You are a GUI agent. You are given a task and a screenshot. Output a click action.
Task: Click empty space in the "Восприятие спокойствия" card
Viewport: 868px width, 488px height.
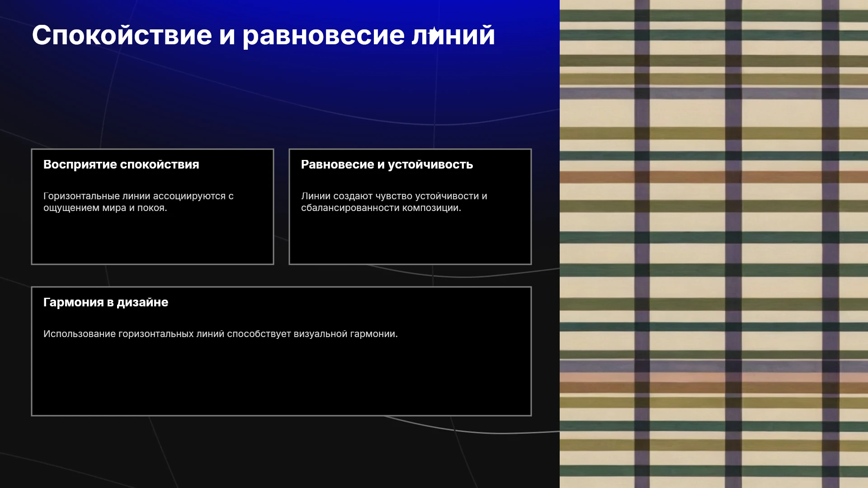tap(152, 239)
